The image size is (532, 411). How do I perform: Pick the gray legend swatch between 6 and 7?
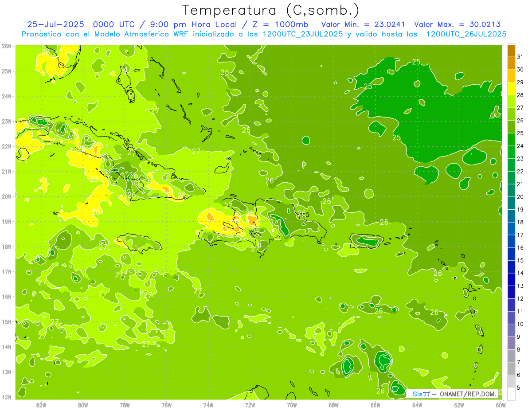tap(511, 368)
